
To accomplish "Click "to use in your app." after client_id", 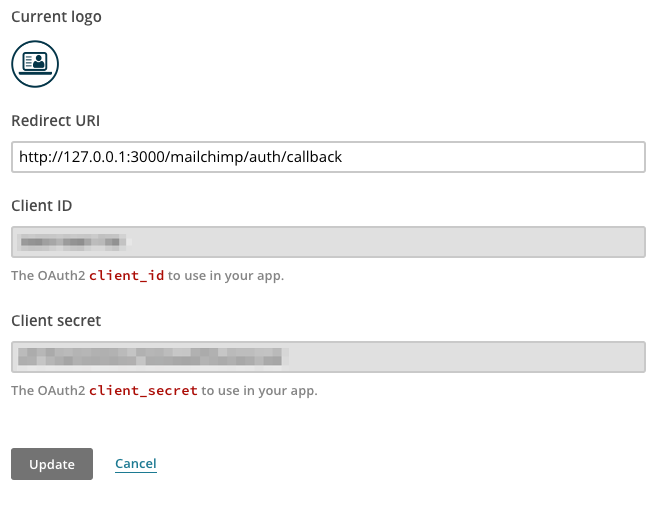I will click(226, 276).
